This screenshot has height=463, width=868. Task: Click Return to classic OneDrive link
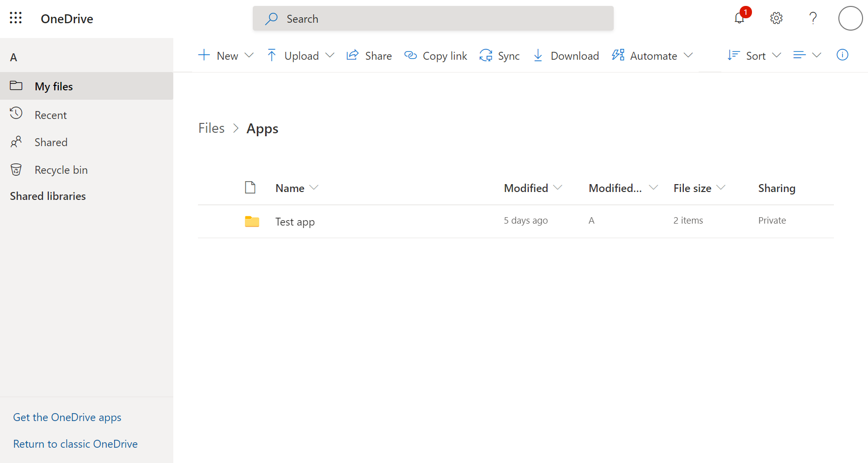[x=75, y=444]
